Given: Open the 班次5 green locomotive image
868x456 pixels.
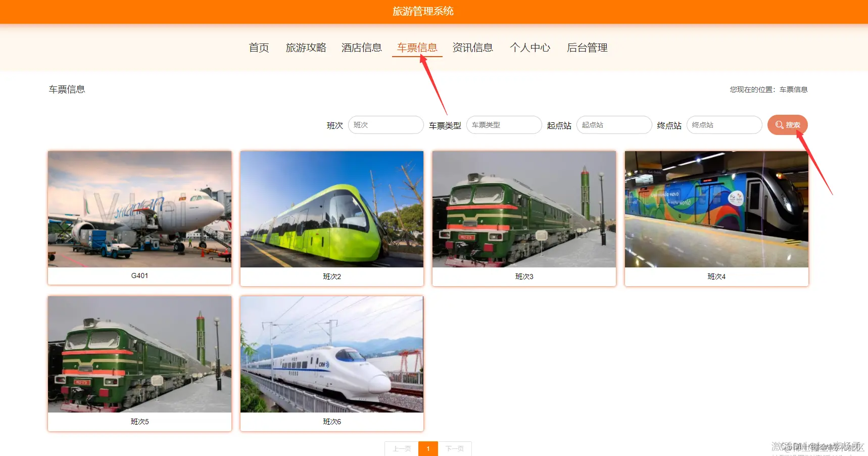Looking at the screenshot, I should (139, 354).
